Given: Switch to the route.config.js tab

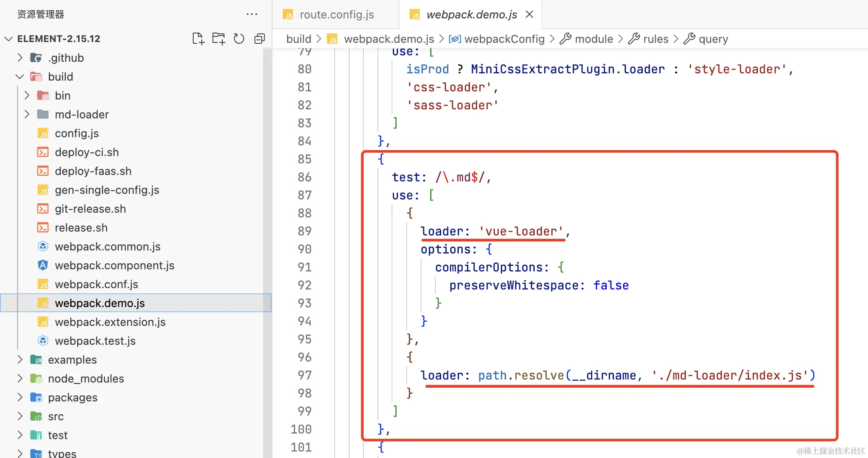Looking at the screenshot, I should (x=336, y=15).
